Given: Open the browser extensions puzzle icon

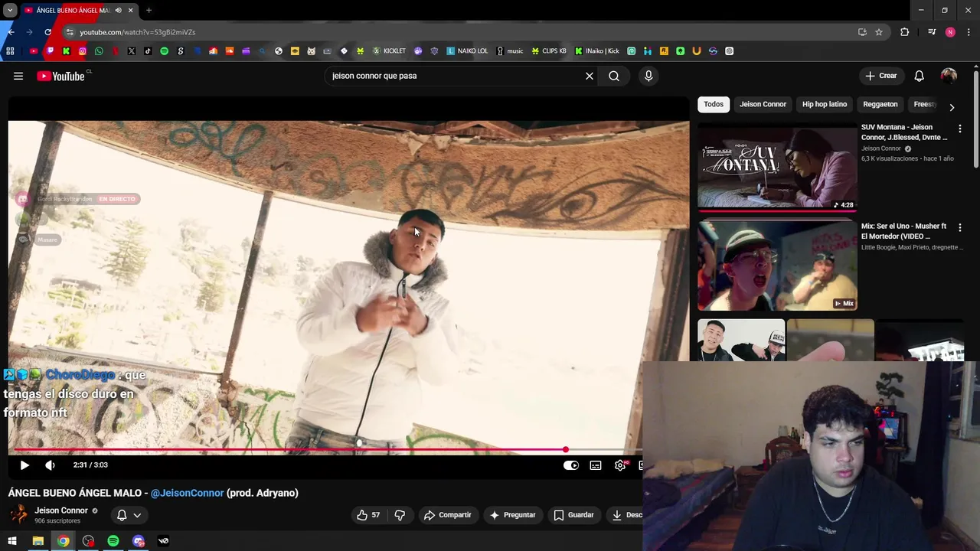Looking at the screenshot, I should 904,32.
